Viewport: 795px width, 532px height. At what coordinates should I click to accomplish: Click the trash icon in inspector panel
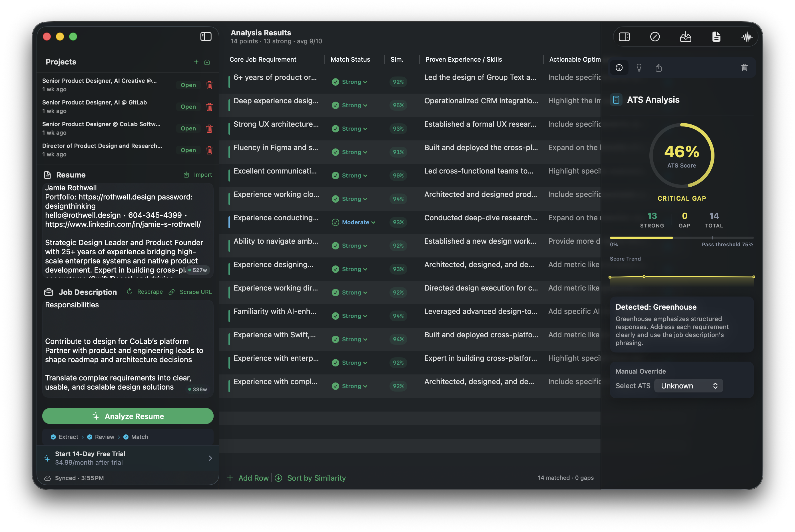click(744, 68)
